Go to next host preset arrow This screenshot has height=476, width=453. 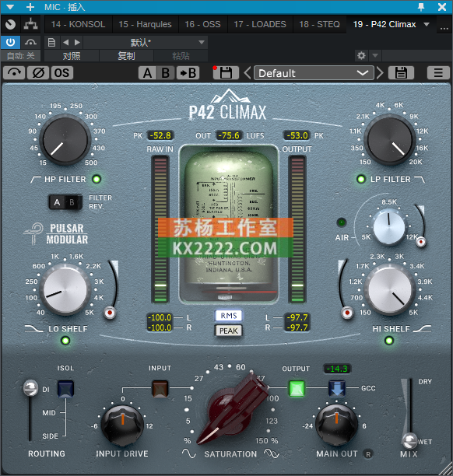[x=78, y=42]
